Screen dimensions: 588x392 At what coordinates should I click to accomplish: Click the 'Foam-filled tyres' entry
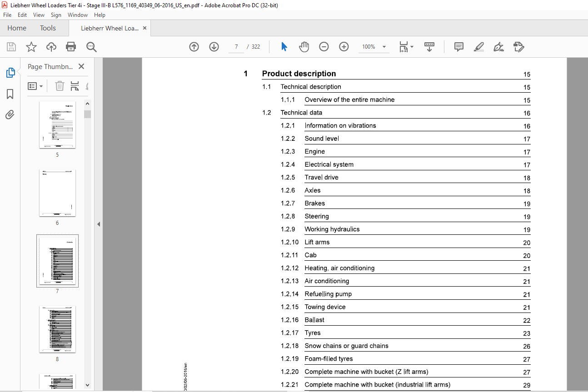[329, 359]
